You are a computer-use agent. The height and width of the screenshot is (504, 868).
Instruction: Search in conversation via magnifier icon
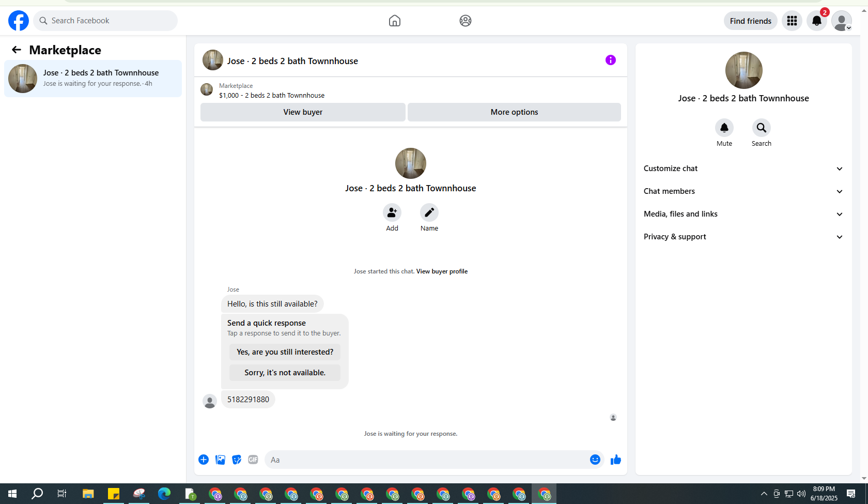762,128
